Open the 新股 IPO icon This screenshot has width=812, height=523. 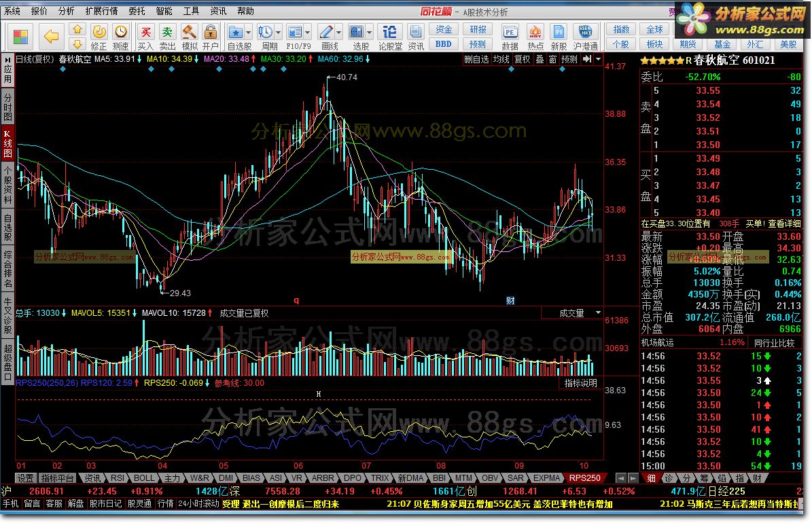[559, 37]
